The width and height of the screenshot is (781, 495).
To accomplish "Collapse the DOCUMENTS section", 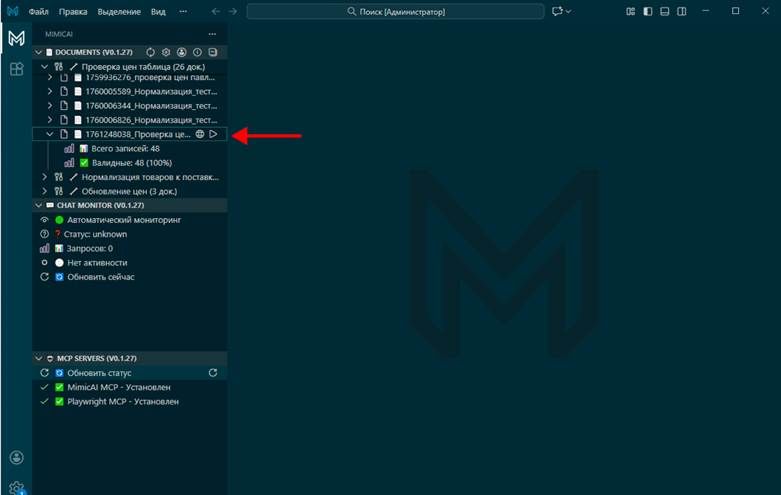I will click(40, 52).
